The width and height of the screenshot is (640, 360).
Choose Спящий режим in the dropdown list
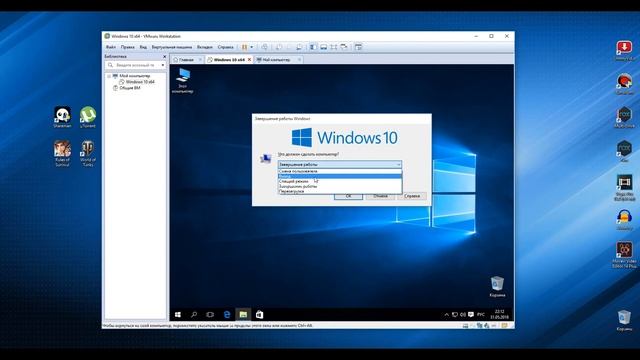pos(340,181)
